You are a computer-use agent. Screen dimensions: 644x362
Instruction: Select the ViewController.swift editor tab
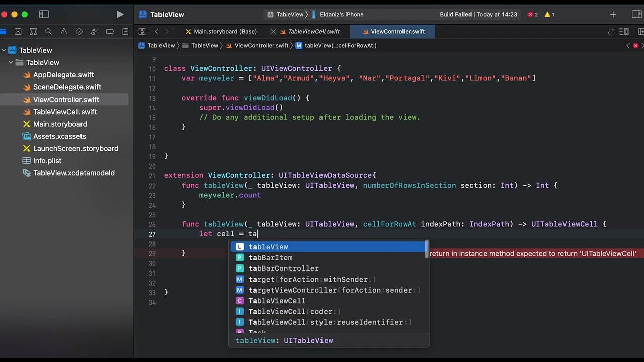[393, 31]
